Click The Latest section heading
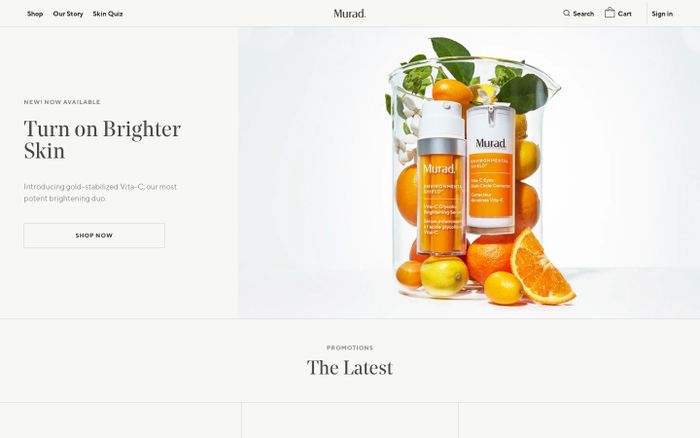Viewport: 700px width, 438px height. (x=350, y=368)
